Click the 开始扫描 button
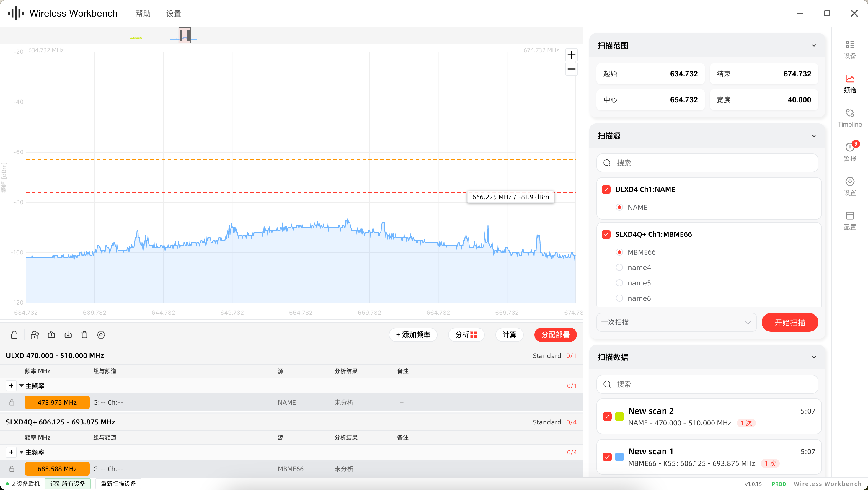Screen dimensions: 868x490 (790, 323)
